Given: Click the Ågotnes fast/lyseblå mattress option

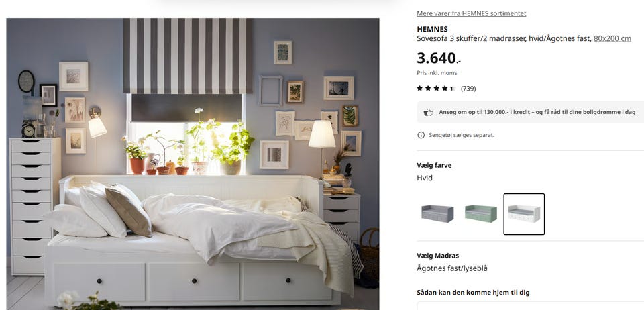Looking at the screenshot, I should point(451,268).
